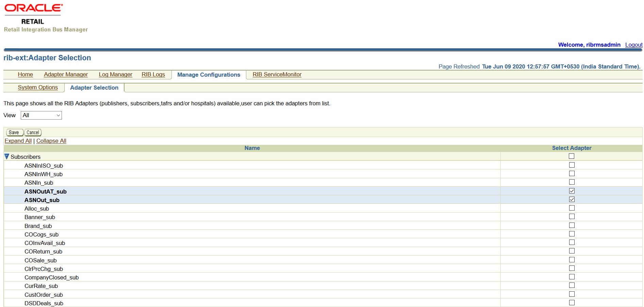644x307 pixels.
Task: Click the Banner_sub adapter name
Action: pyautogui.click(x=40, y=217)
